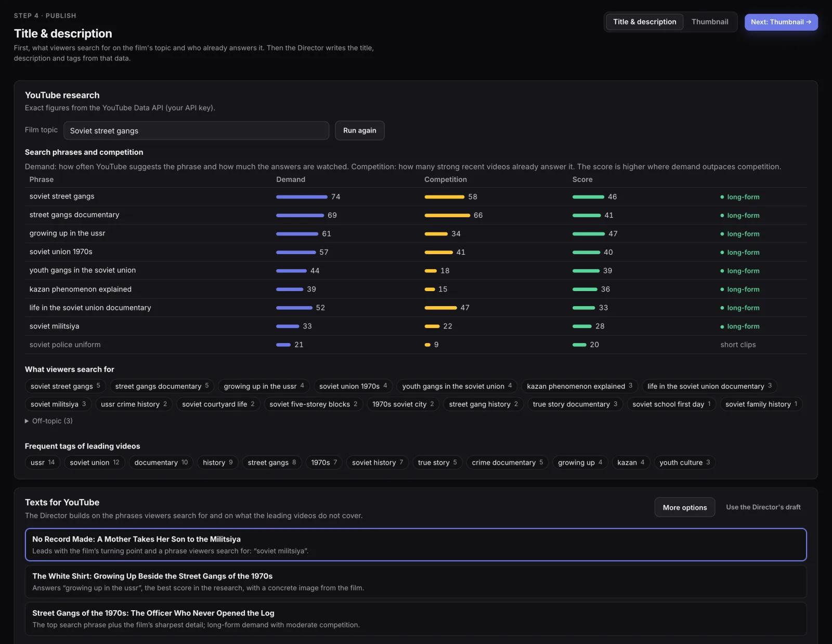This screenshot has width=832, height=644.
Task: Click Use the Director's draft
Action: click(763, 507)
